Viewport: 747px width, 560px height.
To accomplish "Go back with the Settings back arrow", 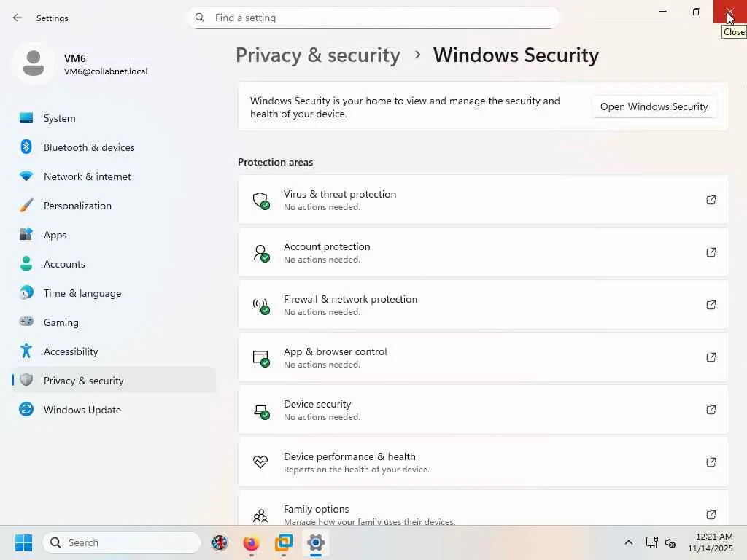I will click(18, 17).
